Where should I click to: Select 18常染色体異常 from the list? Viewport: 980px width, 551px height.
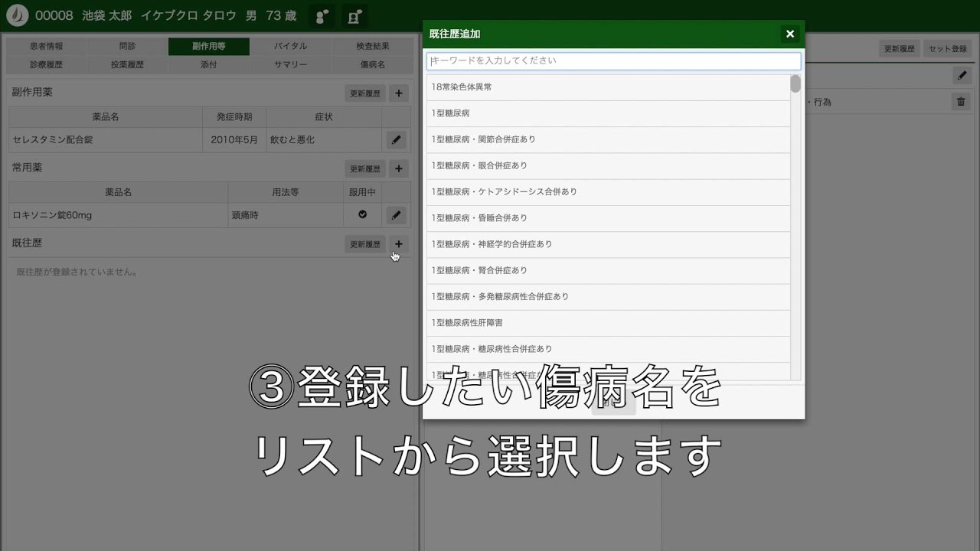609,87
